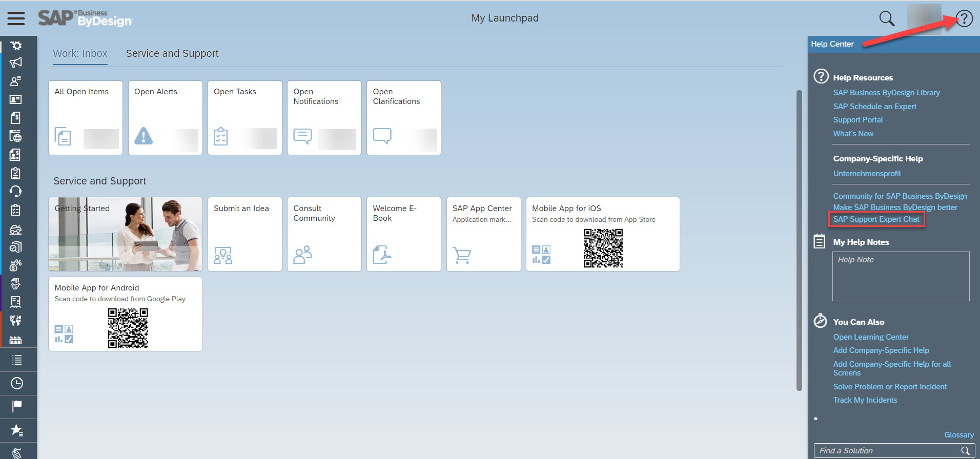Click the compass icon beside You Can Also

pos(820,321)
